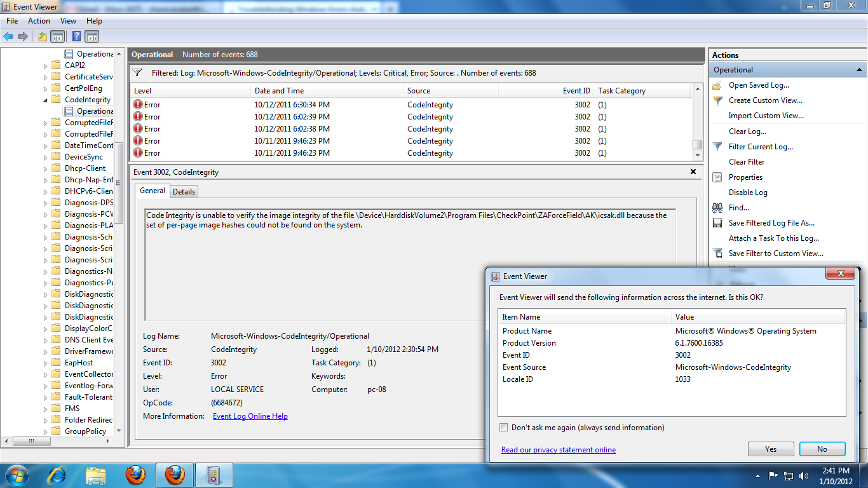Image resolution: width=868 pixels, height=488 pixels.
Task: Tick the "Don't ask me again" checkbox
Action: pyautogui.click(x=504, y=428)
